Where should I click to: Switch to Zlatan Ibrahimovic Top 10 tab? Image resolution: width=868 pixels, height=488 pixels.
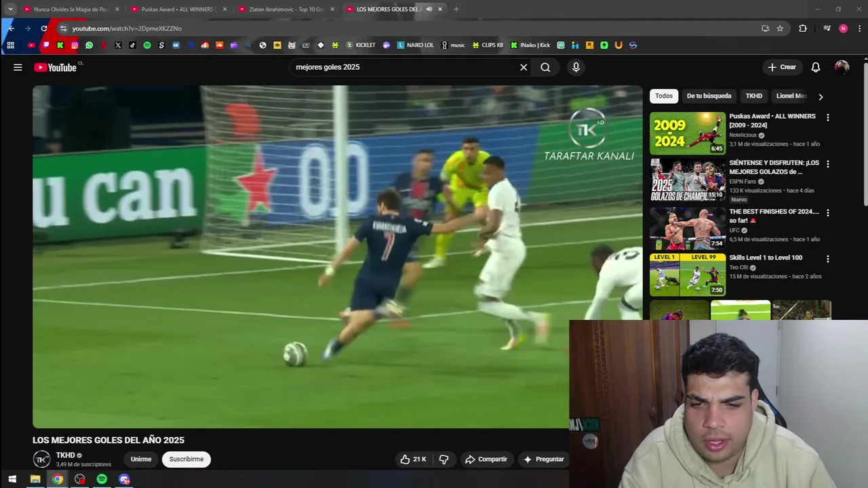click(x=285, y=9)
